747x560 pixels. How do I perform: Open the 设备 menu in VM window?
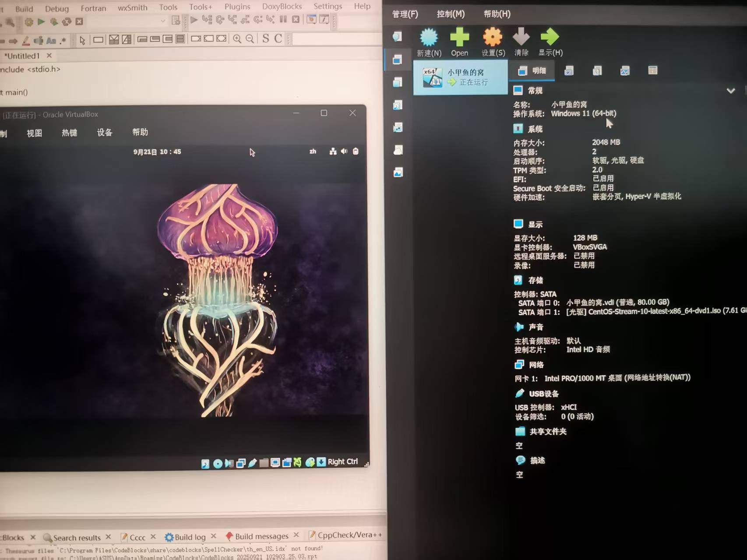coord(105,133)
